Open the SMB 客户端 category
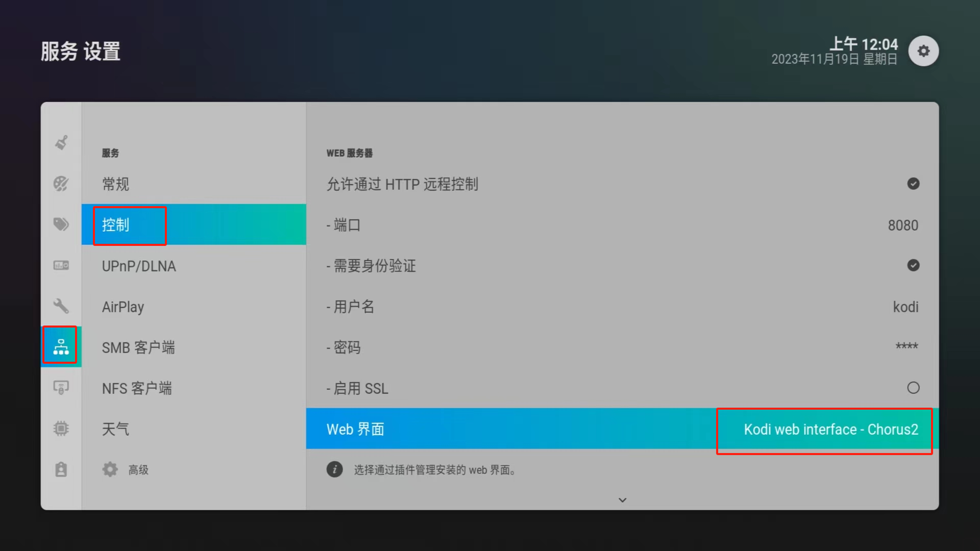Screen dimensions: 980x551 tap(193, 347)
